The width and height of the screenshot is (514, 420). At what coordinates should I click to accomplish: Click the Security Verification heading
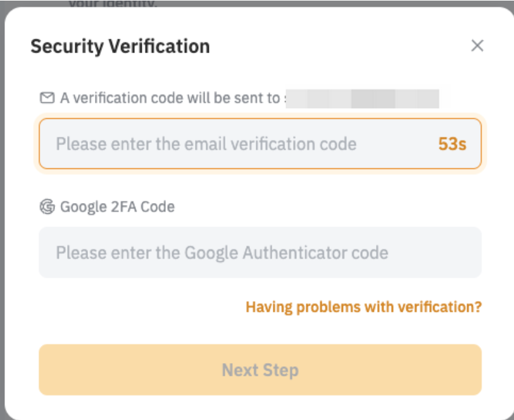pos(120,46)
